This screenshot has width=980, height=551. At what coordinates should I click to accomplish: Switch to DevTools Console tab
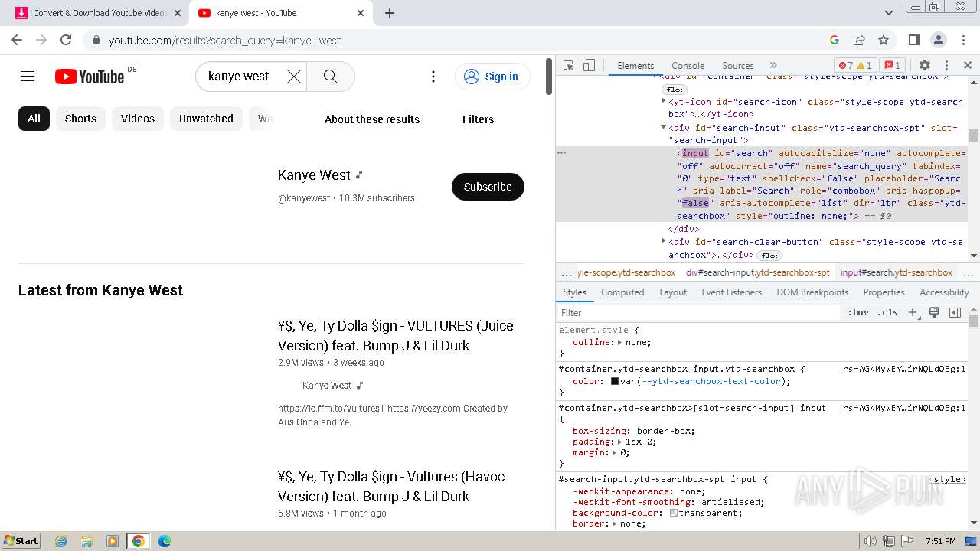coord(688,66)
